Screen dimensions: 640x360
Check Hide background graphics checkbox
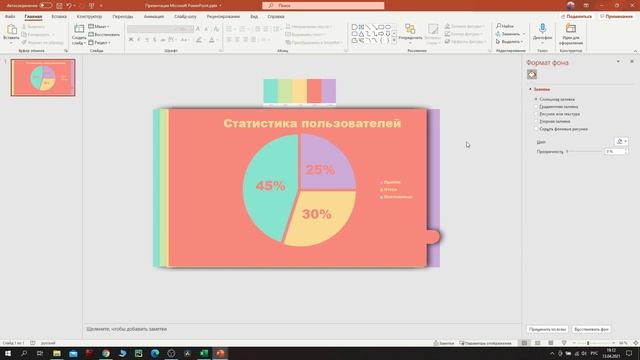click(x=536, y=129)
